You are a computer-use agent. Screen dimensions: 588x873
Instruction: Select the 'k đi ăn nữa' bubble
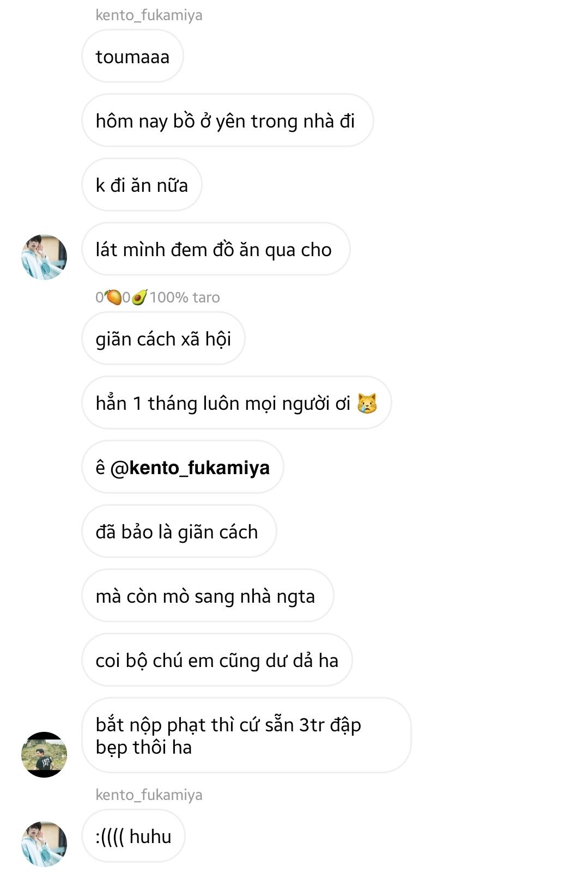tap(142, 185)
